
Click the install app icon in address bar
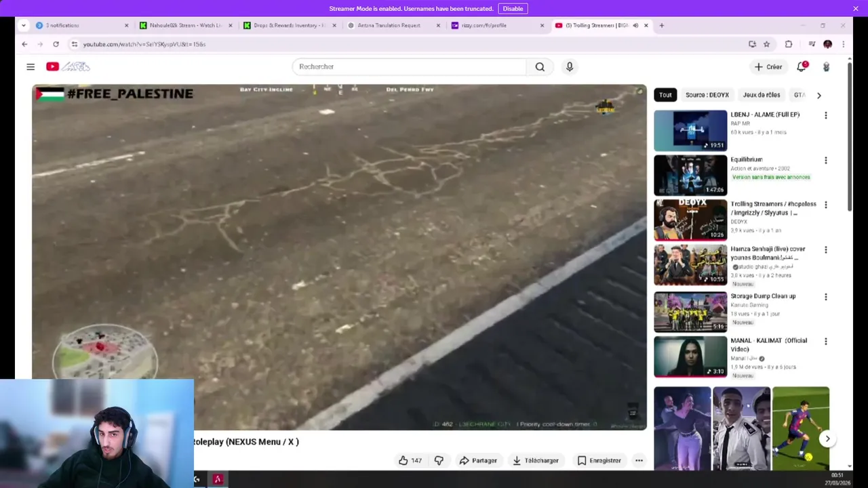[752, 44]
